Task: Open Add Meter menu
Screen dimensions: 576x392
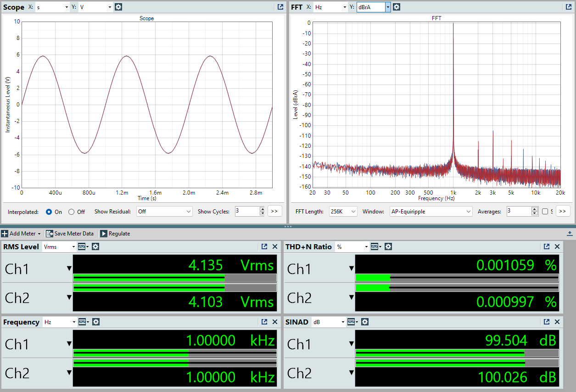Action: [x=22, y=234]
